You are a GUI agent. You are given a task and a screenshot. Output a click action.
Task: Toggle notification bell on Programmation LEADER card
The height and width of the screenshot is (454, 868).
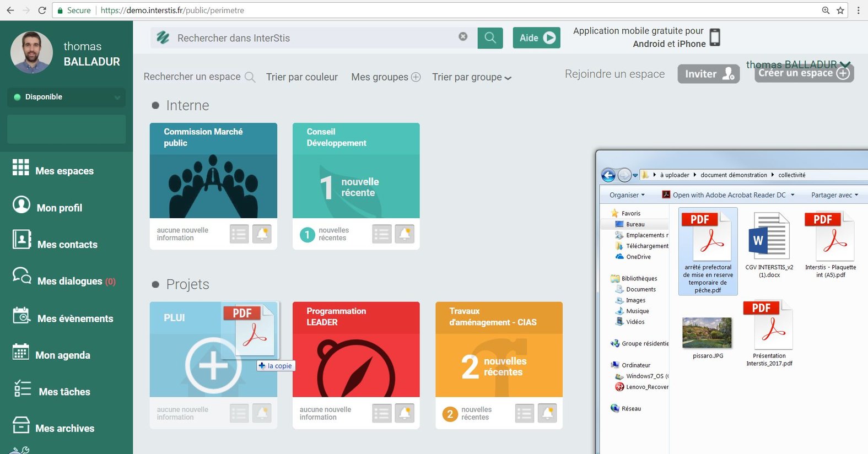click(x=405, y=413)
